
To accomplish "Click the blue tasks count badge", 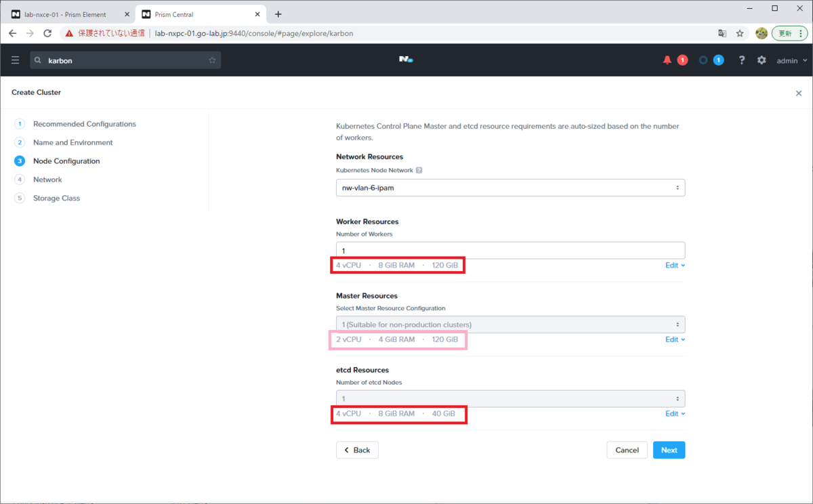I will click(718, 60).
